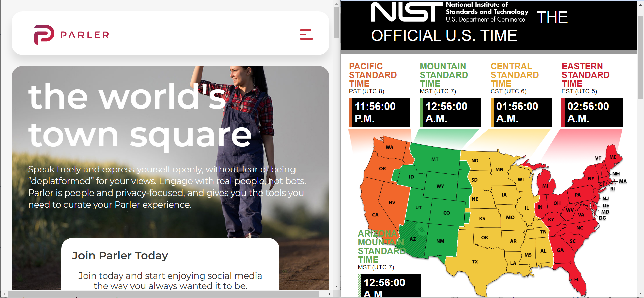
Task: Select Colorado (CO) on the map
Action: point(447,213)
